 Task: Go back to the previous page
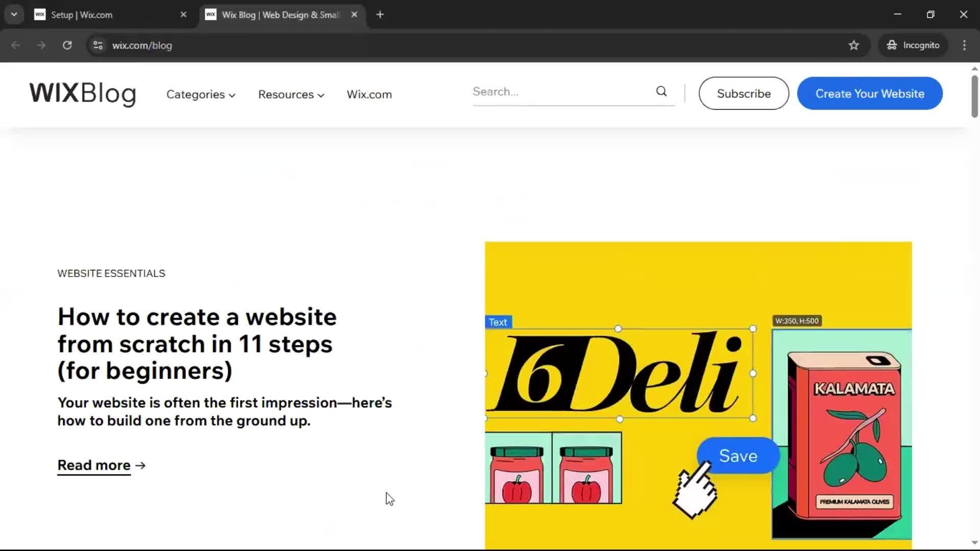pos(16,45)
